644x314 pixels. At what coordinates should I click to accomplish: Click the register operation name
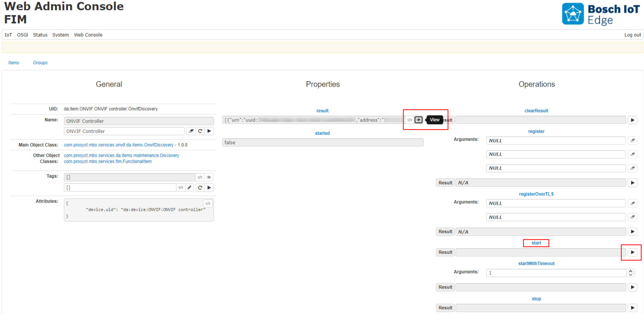[x=536, y=131]
